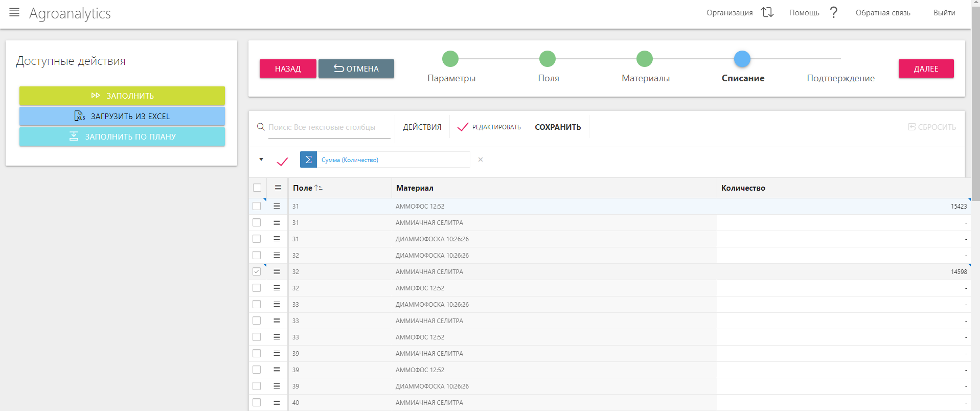The width and height of the screenshot is (980, 411).
Task: Check the field 31 Аммофос 12:52 row
Action: [x=257, y=206]
